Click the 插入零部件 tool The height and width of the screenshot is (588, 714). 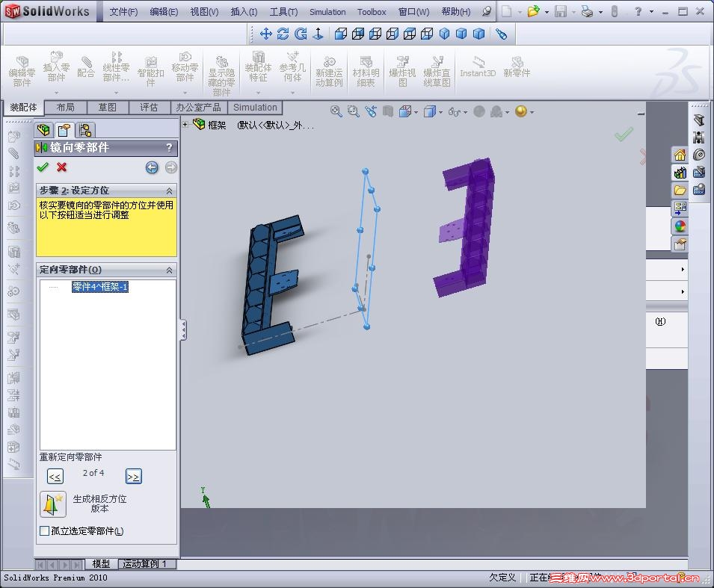(x=56, y=67)
